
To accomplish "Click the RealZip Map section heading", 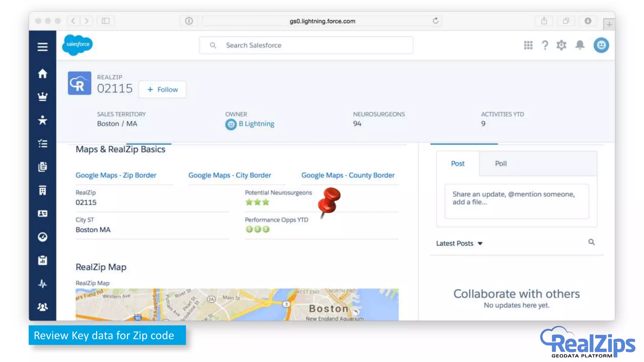I will click(x=101, y=267).
